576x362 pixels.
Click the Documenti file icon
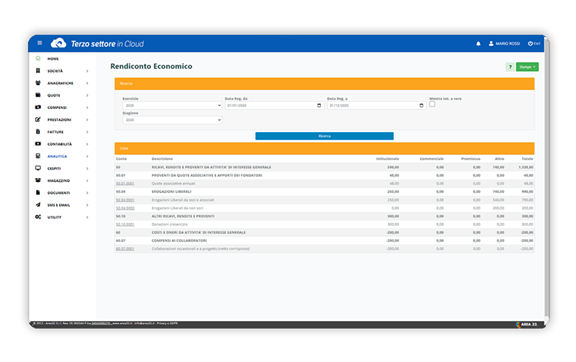pos(38,192)
